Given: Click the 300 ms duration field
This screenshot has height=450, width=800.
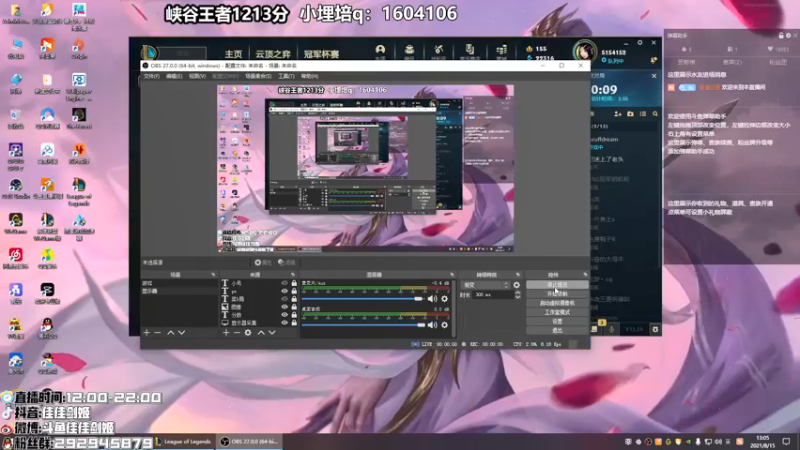Looking at the screenshot, I should click(493, 295).
